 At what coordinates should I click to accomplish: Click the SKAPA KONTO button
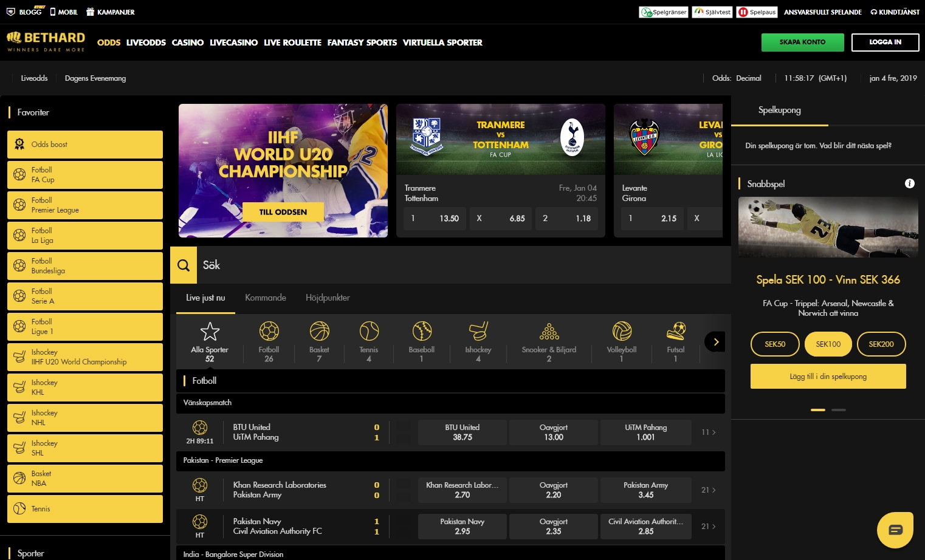[x=802, y=43]
